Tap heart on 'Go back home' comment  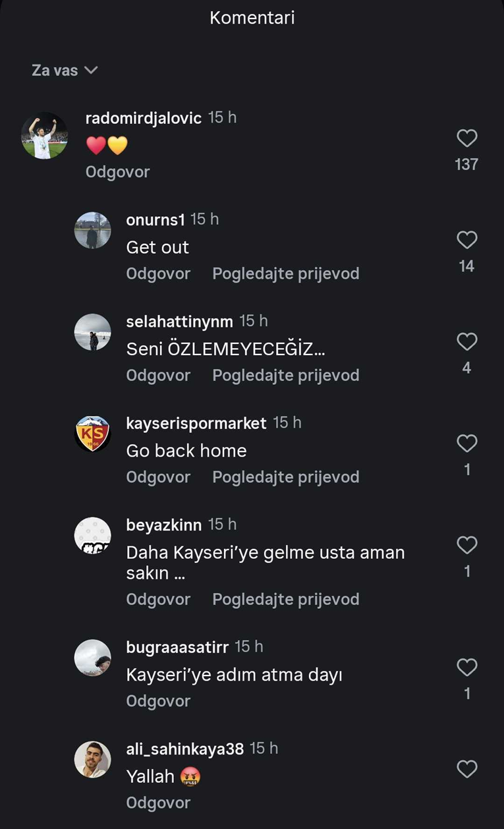tap(466, 443)
